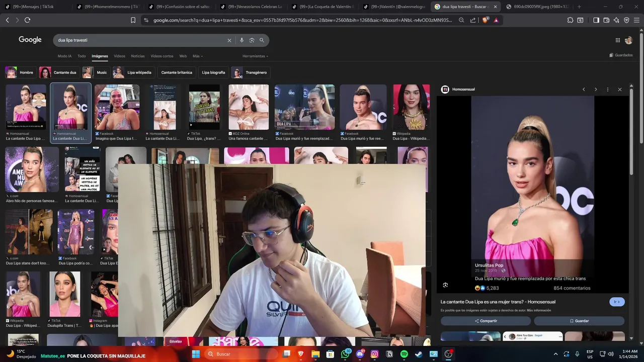Screen dimensions: 644x362
Task: Open Lens search on previewed image
Action: coord(445,285)
